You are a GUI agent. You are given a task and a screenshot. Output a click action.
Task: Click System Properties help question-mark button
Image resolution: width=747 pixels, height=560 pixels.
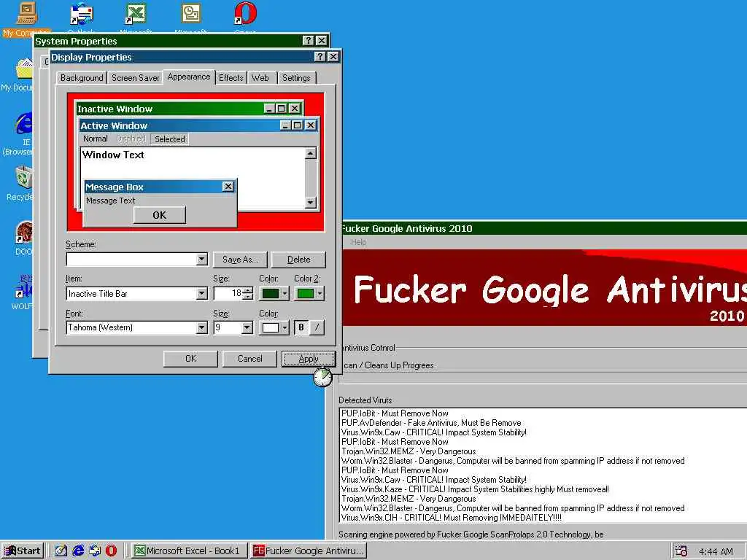point(309,41)
